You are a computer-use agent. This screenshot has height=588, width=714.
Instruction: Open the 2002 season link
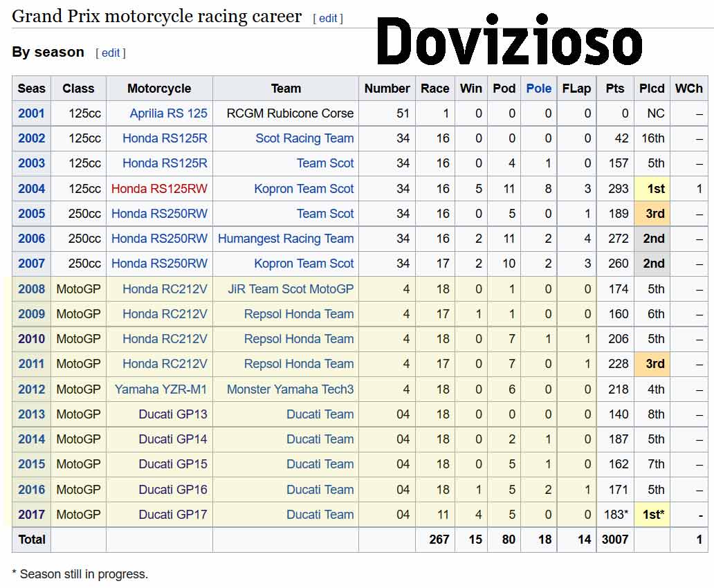[31, 138]
